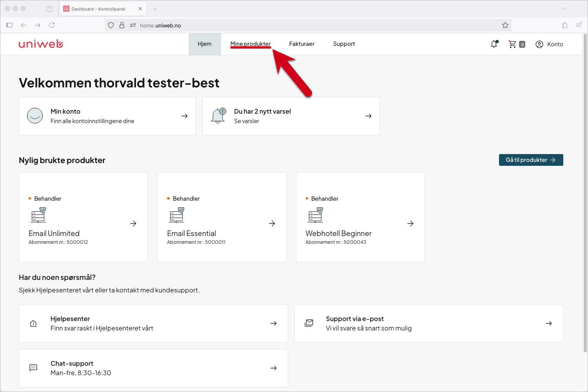Open the Webhotell Beginner product card
The width and height of the screenshot is (588, 392).
point(360,217)
